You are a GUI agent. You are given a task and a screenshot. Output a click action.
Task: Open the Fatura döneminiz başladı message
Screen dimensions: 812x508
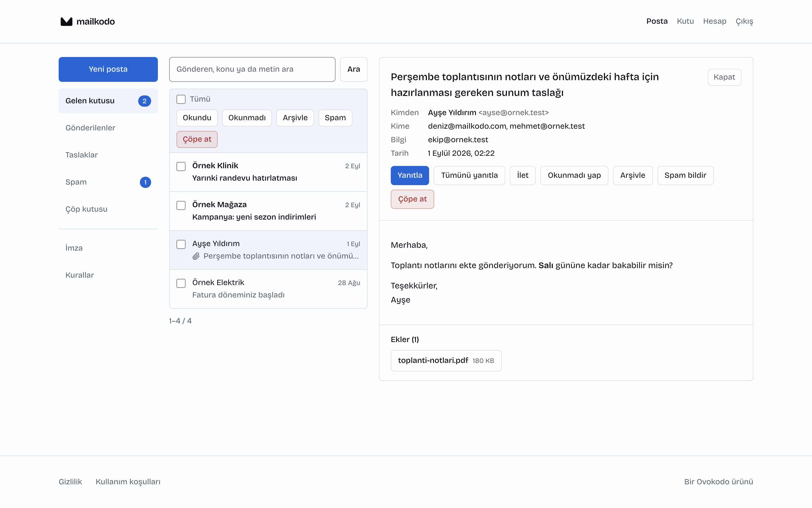click(x=268, y=289)
